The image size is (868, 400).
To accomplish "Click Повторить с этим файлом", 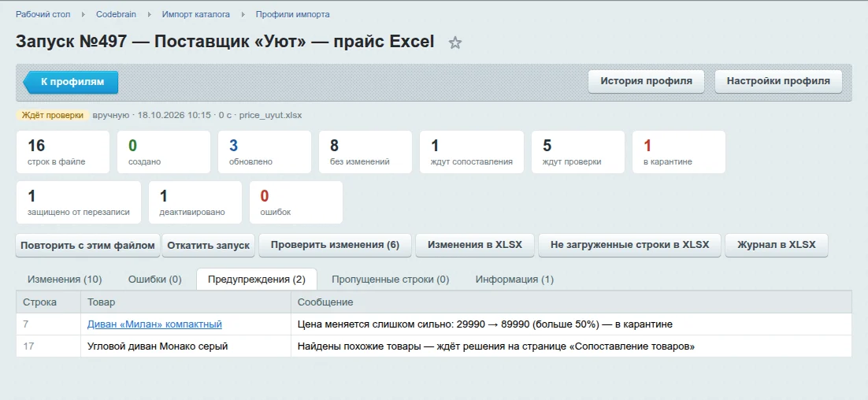I will [87, 245].
